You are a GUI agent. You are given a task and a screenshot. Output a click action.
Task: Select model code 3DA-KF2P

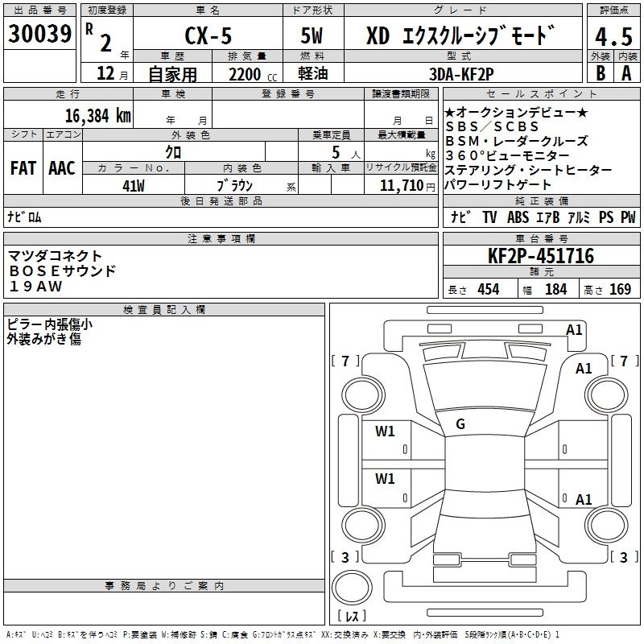point(461,74)
